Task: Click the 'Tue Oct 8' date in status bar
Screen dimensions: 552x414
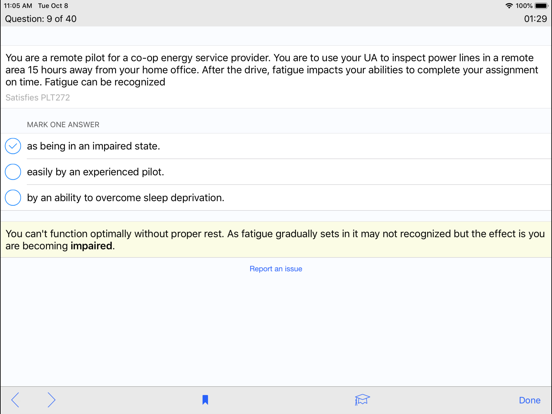Action: (x=53, y=6)
